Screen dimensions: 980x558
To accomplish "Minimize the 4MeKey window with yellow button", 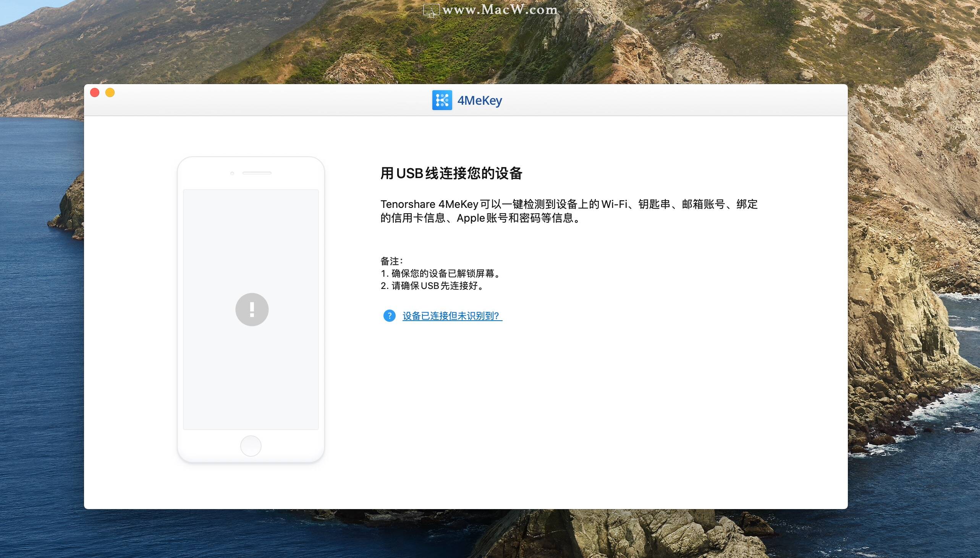I will point(110,92).
